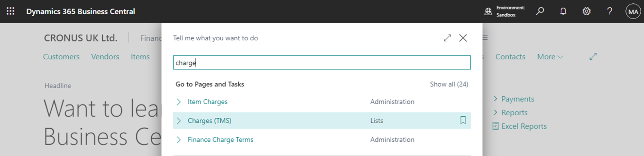Open the notifications bell
The image size is (644, 156).
tap(563, 11)
